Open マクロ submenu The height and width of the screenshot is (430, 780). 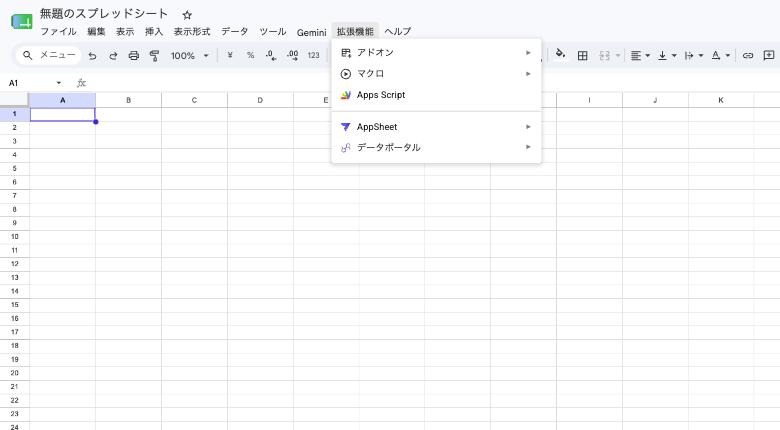[436, 74]
